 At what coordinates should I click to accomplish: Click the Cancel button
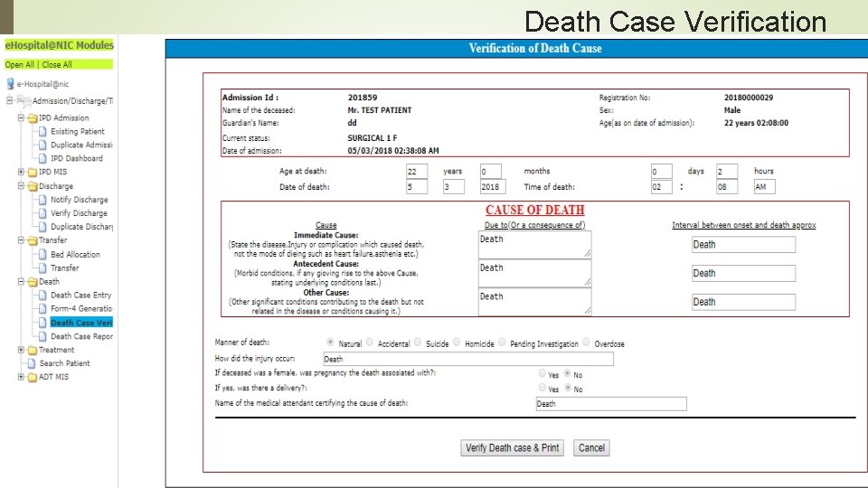coord(591,447)
